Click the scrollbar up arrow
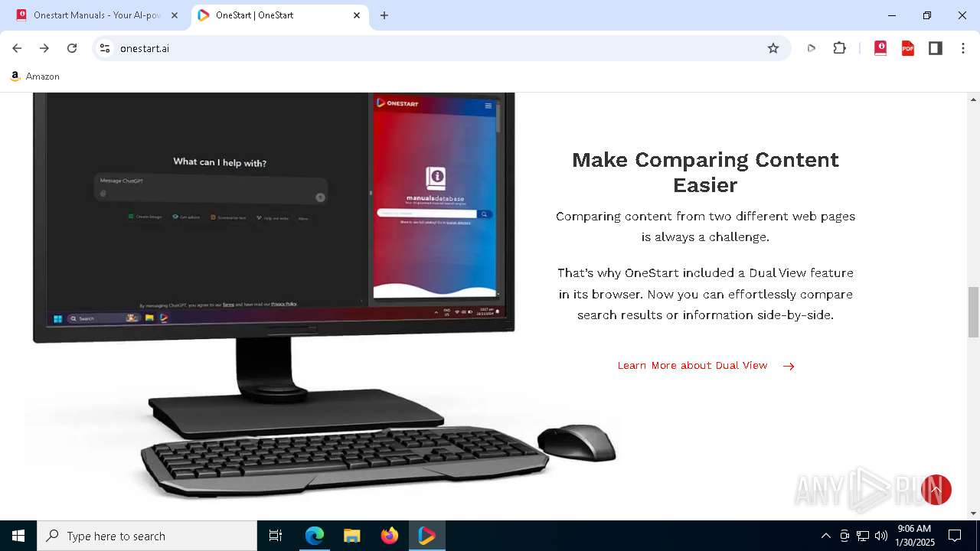 [x=973, y=99]
